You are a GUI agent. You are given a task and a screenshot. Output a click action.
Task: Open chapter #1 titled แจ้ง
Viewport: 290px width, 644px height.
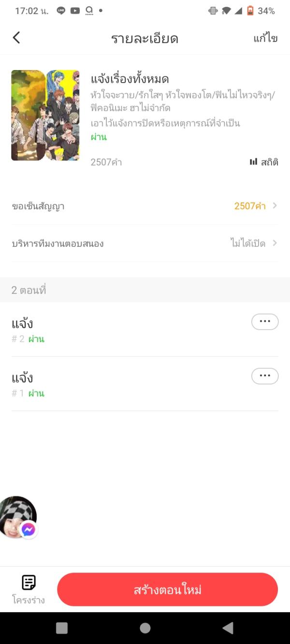click(23, 378)
